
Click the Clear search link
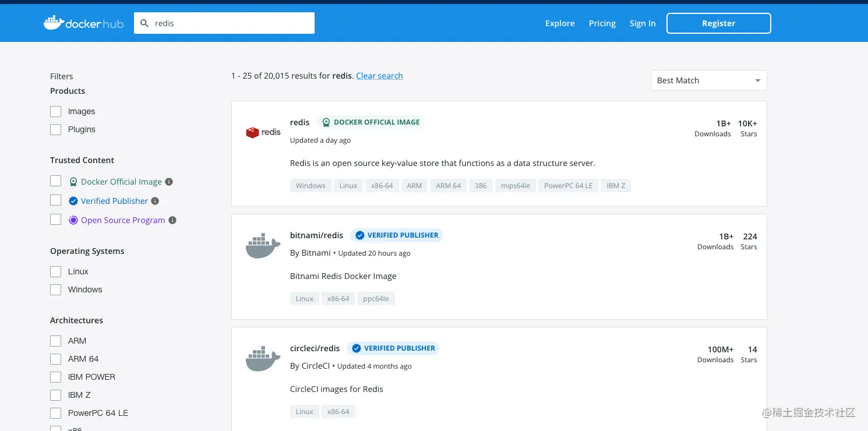click(379, 76)
